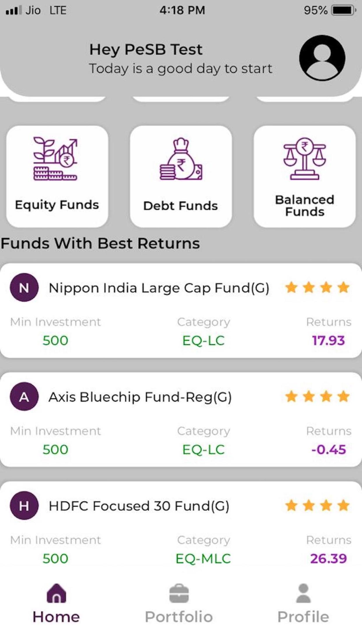
Task: Click the star rating of Nippon India fund
Action: 317,288
